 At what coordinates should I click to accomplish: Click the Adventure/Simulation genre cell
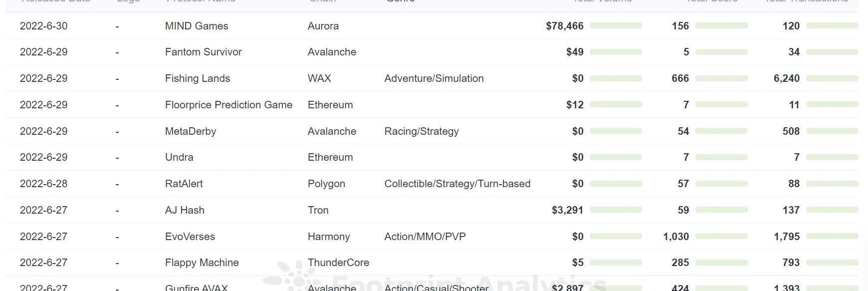(434, 78)
